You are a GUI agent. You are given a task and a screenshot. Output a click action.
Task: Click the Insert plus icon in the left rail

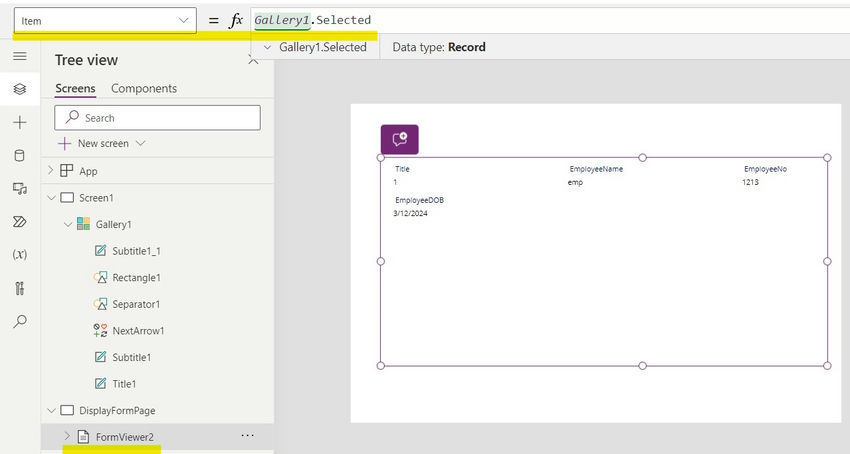(20, 122)
